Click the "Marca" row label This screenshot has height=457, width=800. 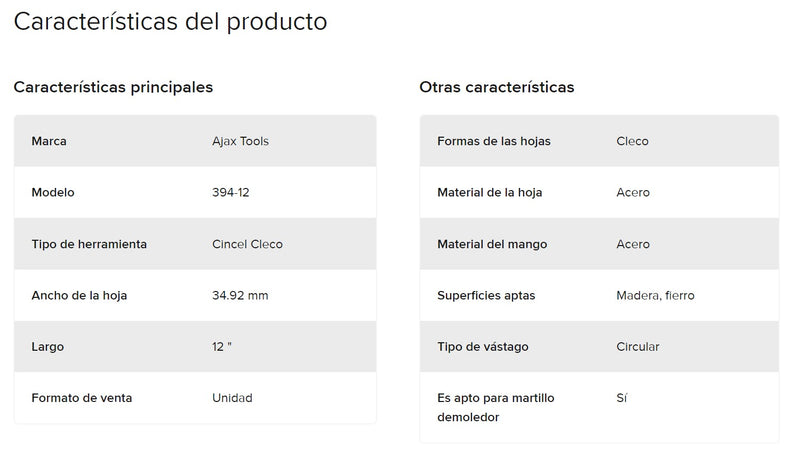click(x=49, y=141)
